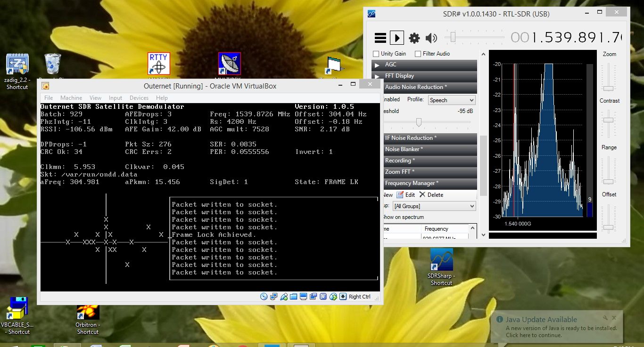Expand the FFT Display panel
644x347 pixels.
click(424, 76)
